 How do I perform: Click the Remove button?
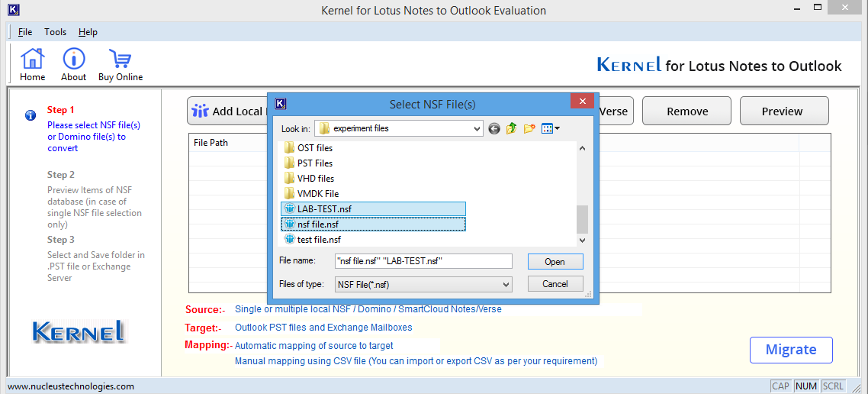(687, 111)
